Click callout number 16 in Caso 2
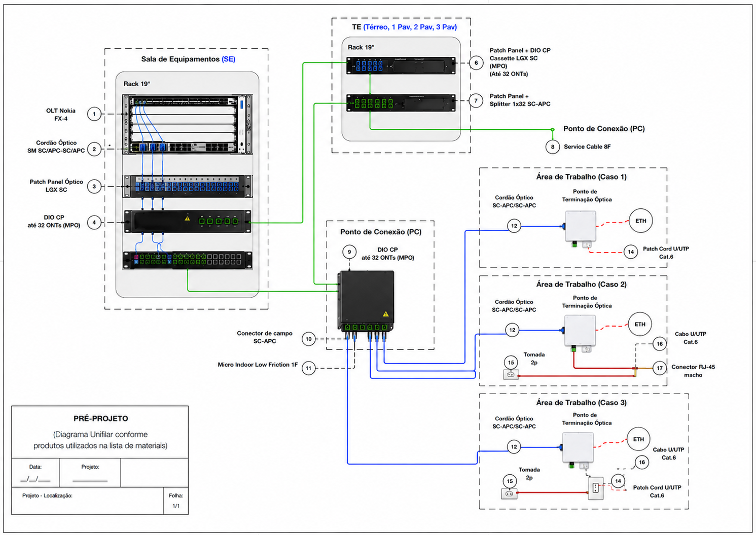This screenshot has height=535, width=756. click(660, 344)
